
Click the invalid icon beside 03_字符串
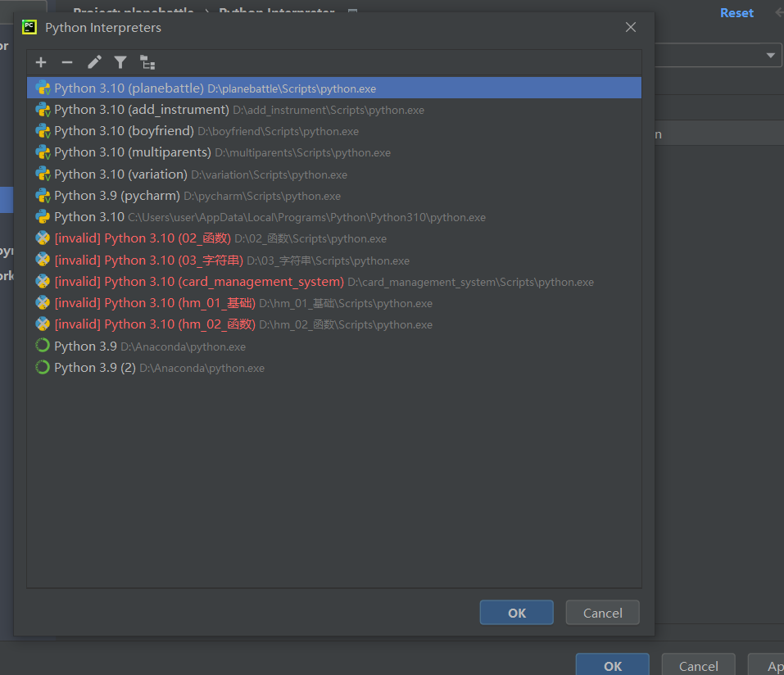pyautogui.click(x=43, y=260)
